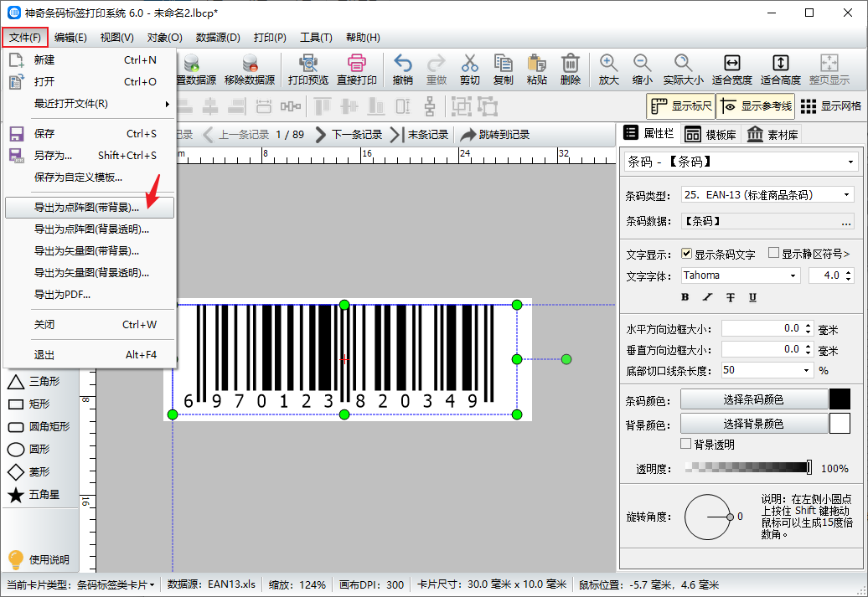Click the Fit Height (适合高度) icon
The image size is (868, 597).
pos(781,69)
